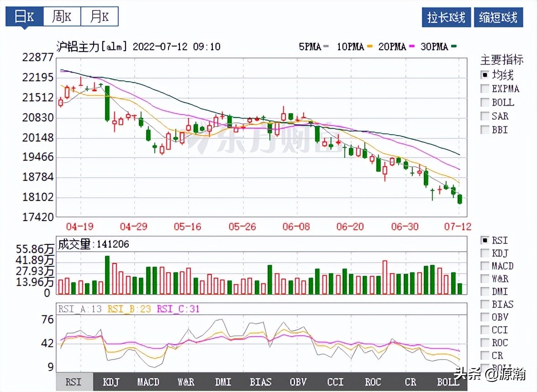
Task: Select the BBI main indicator option
Action: (484, 130)
